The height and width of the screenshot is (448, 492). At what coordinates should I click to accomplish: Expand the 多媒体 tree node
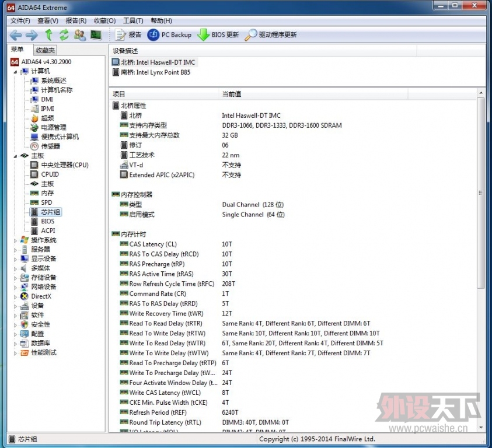15,269
